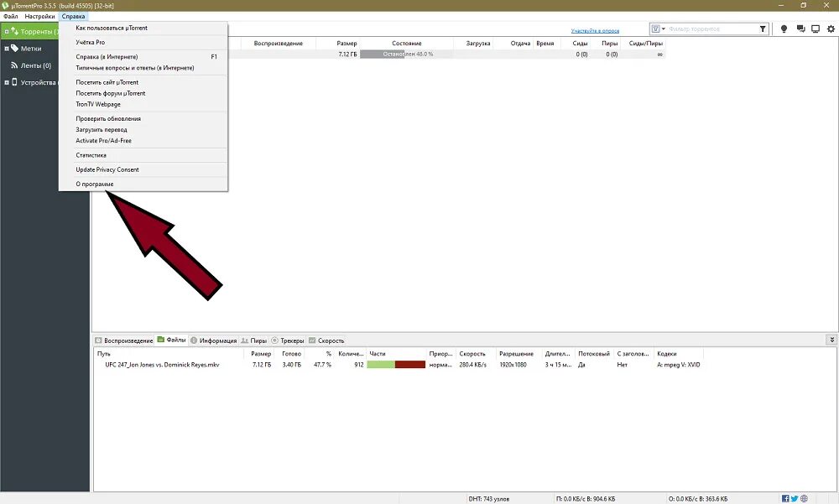This screenshot has width=839, height=504.
Task: Close the Справка menu in menu bar
Action: pyautogui.click(x=73, y=16)
